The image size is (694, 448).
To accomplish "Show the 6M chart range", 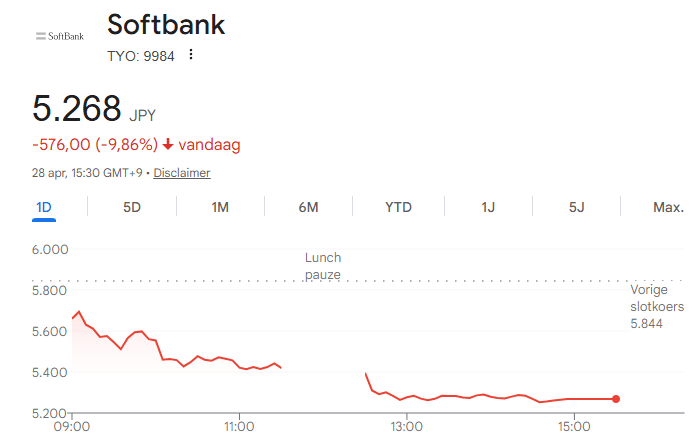I will pyautogui.click(x=308, y=207).
